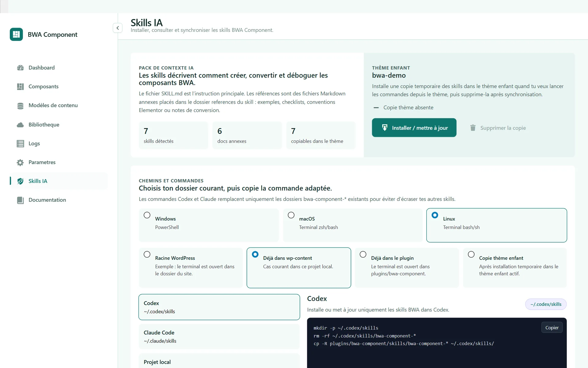Screen dimensions: 588x368
Task: Click the BWA Component logo icon
Action: click(16, 34)
